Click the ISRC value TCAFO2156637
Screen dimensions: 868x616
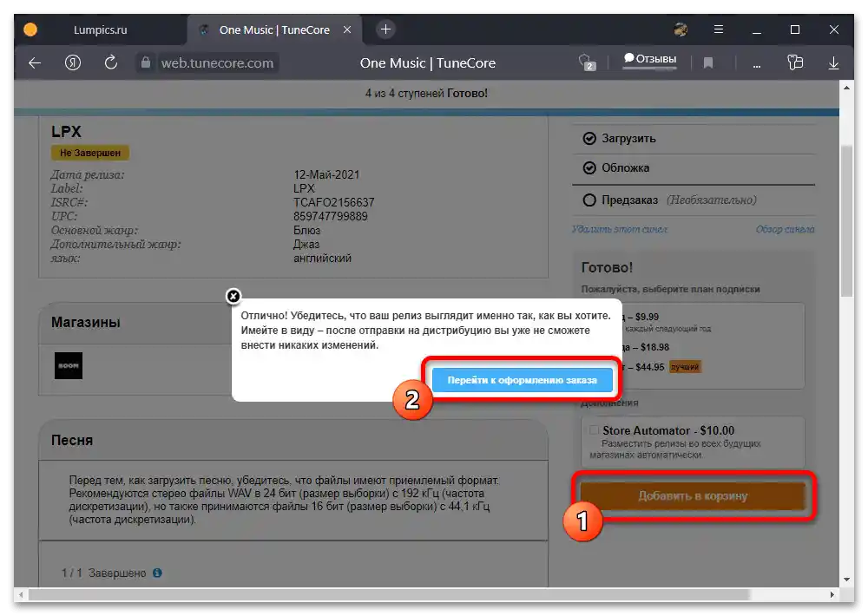coord(334,202)
